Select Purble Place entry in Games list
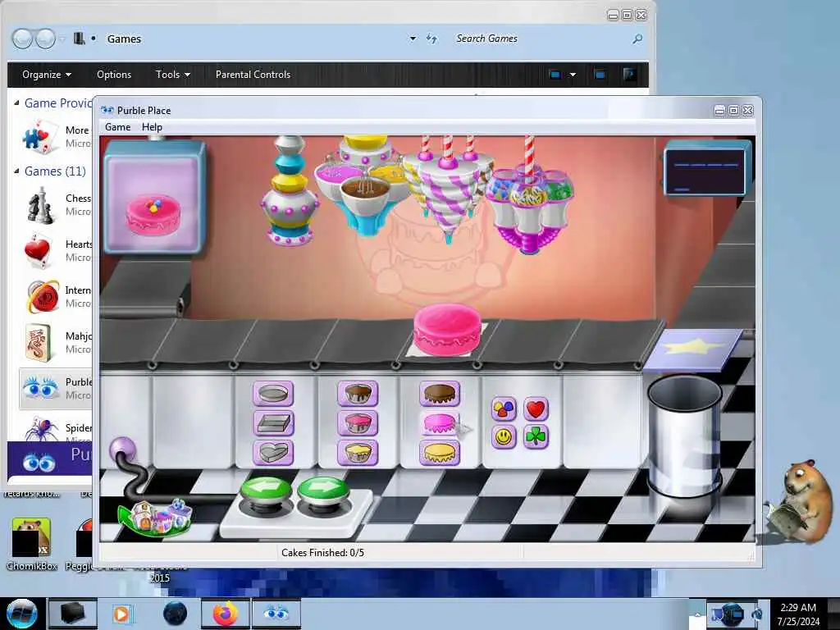Screen dimensions: 840x630 point(57,388)
